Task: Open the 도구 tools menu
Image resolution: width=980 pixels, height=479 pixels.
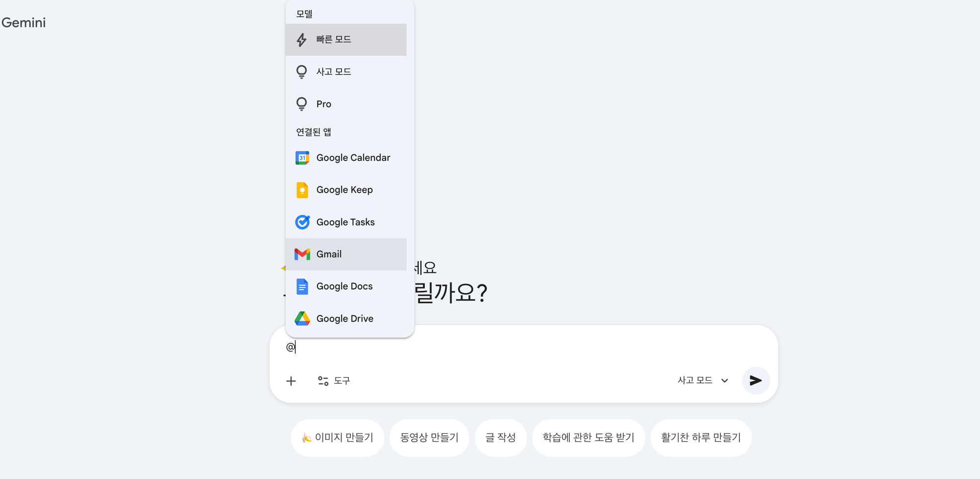Action: pos(334,381)
